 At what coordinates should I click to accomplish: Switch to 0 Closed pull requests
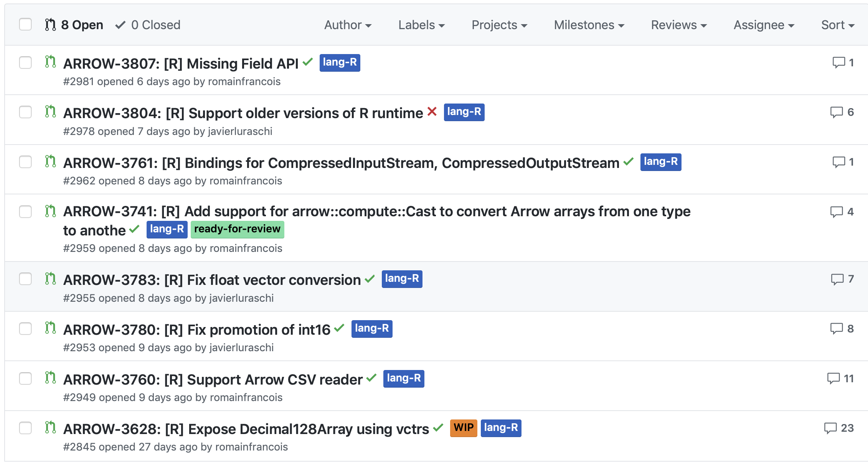[148, 25]
